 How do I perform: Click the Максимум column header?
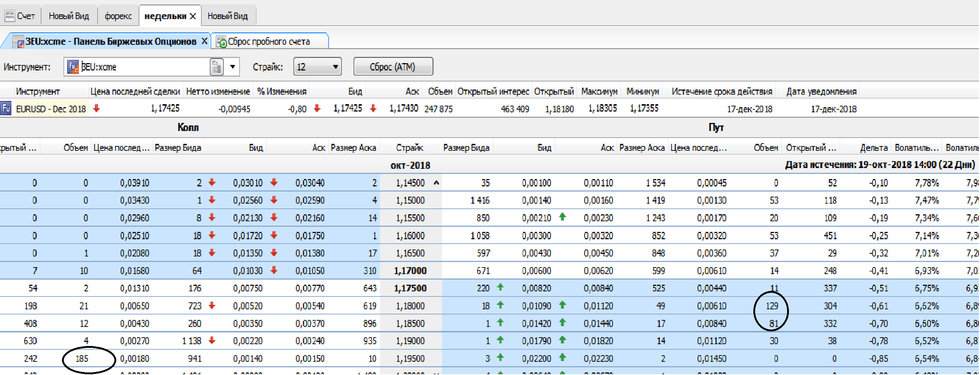click(599, 91)
